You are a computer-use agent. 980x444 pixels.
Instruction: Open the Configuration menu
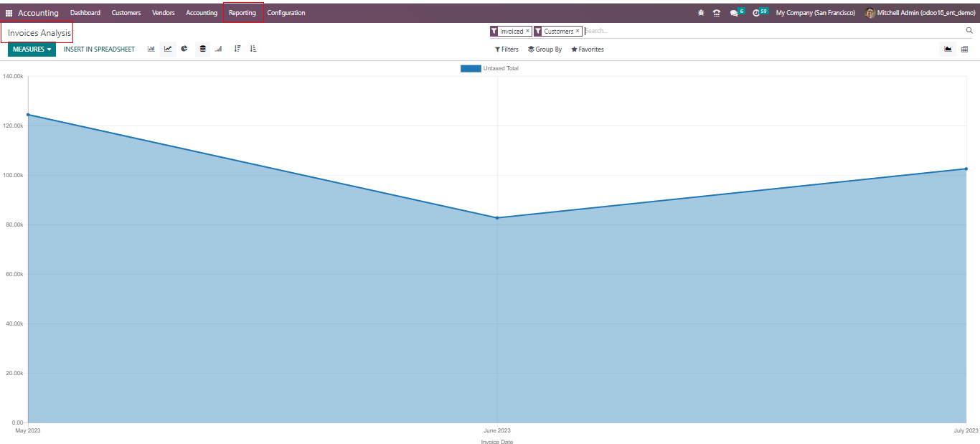pyautogui.click(x=286, y=13)
